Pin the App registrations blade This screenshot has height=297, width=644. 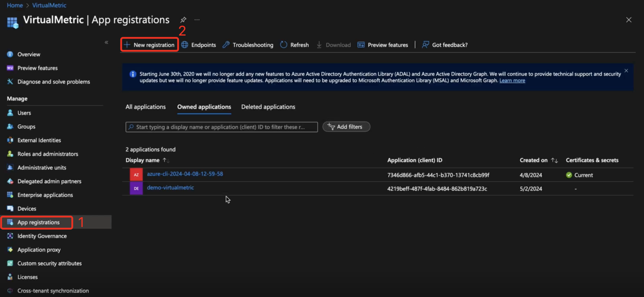click(183, 19)
